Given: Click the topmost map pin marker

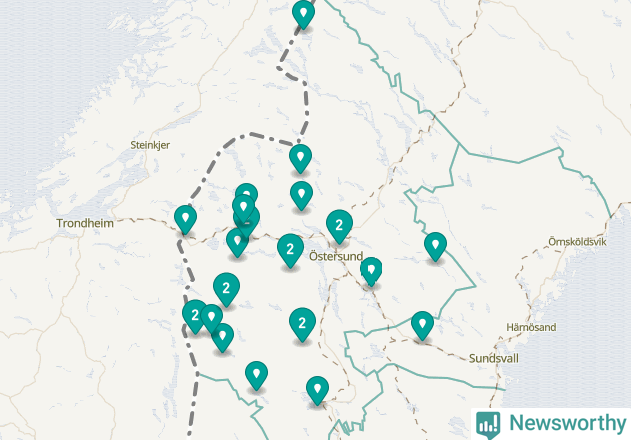Looking at the screenshot, I should (303, 14).
